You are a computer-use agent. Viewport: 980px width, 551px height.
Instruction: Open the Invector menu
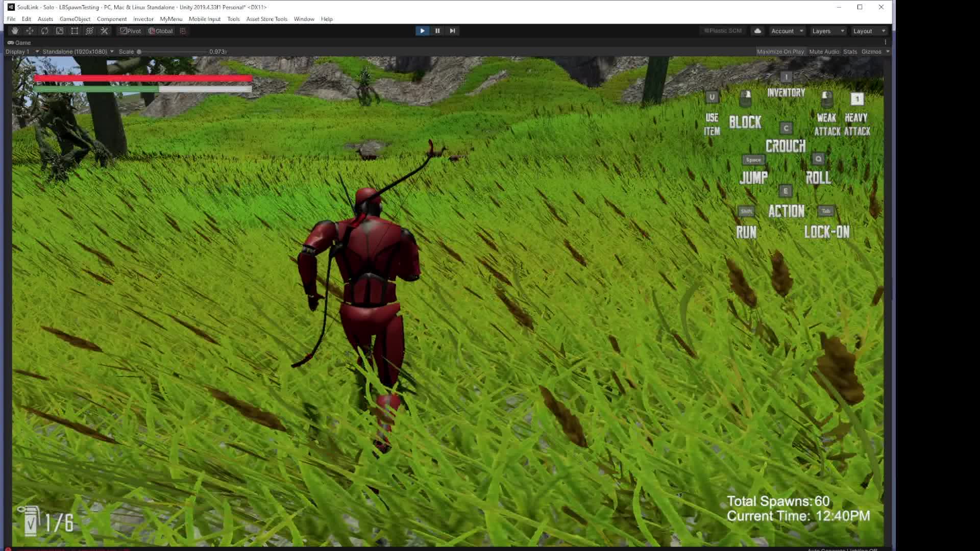click(143, 19)
